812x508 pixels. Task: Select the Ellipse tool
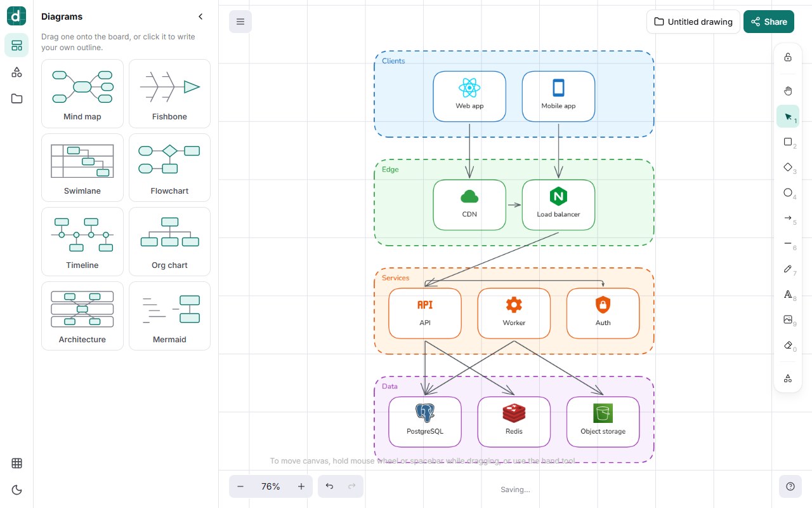(788, 192)
